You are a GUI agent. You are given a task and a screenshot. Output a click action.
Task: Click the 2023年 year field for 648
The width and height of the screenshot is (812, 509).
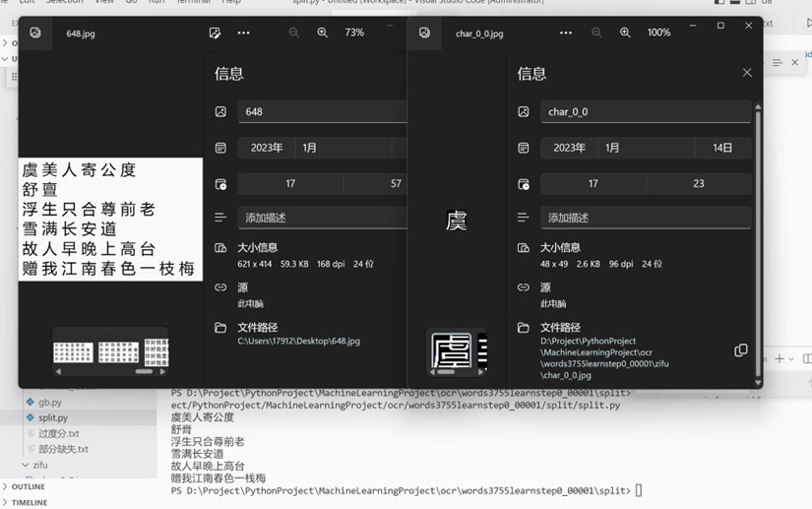pyautogui.click(x=267, y=148)
